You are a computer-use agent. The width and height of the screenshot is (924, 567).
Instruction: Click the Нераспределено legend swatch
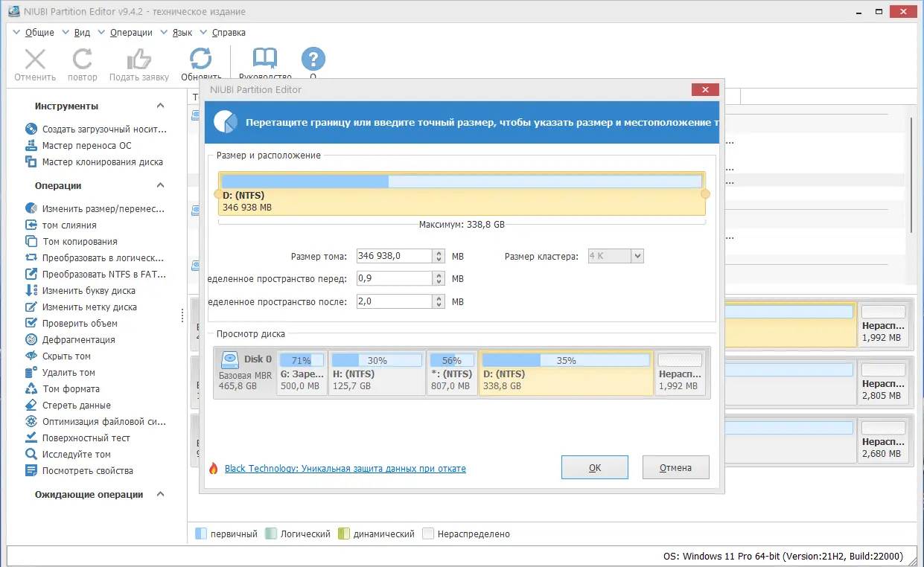tap(427, 534)
